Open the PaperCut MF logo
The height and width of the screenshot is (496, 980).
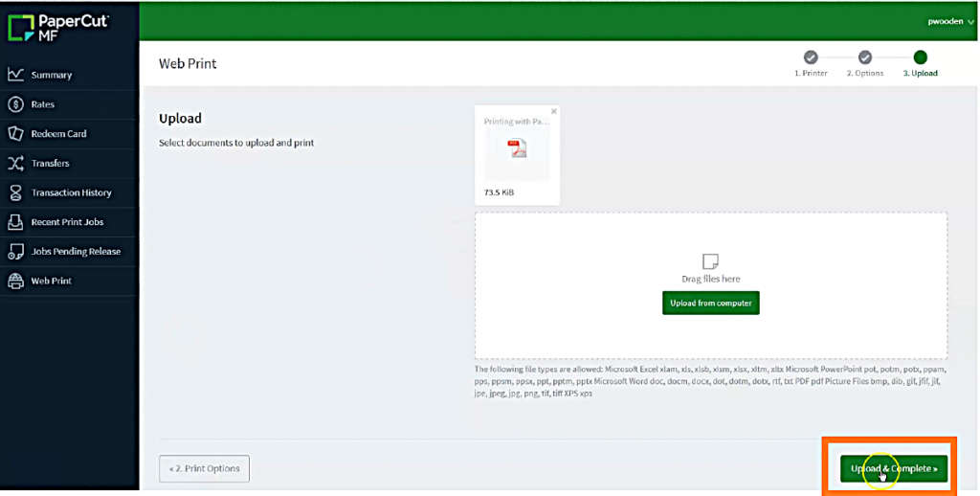click(58, 25)
